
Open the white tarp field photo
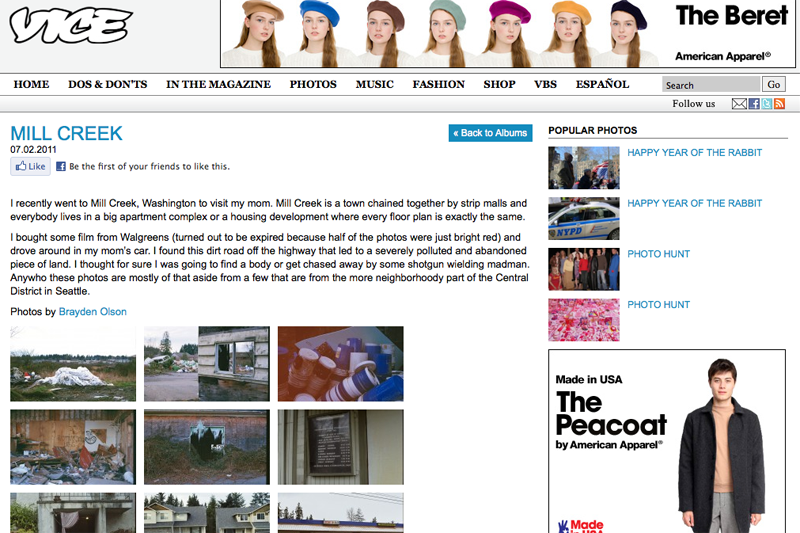(x=73, y=364)
